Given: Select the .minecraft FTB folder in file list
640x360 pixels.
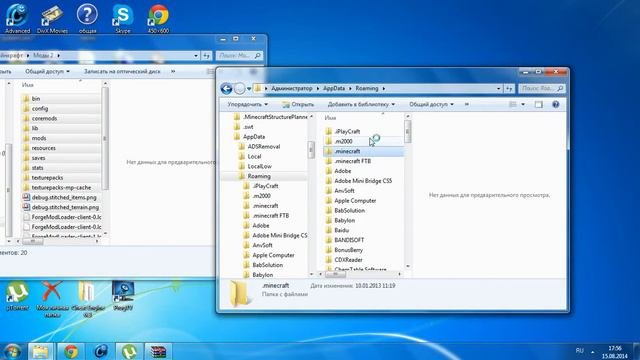Looking at the screenshot, I should 352,161.
